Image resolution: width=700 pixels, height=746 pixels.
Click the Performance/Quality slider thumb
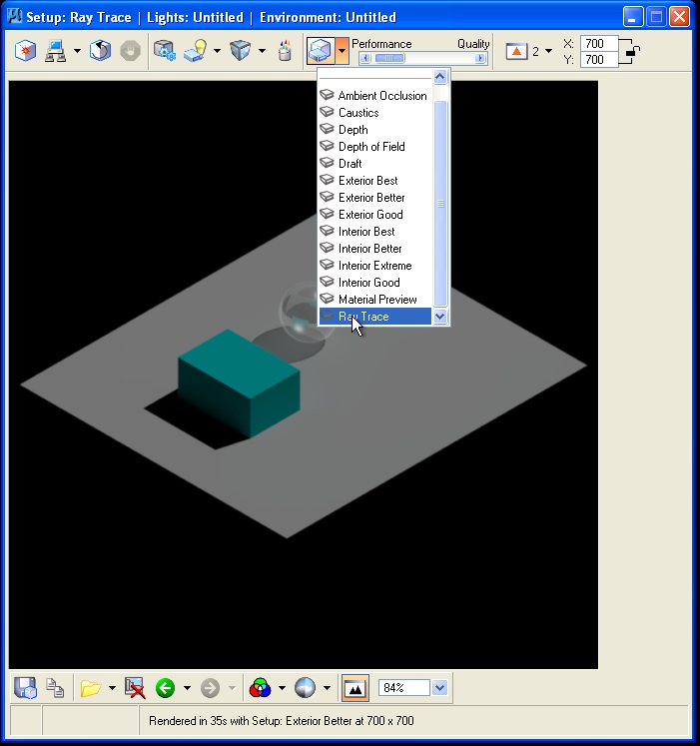coord(389,58)
